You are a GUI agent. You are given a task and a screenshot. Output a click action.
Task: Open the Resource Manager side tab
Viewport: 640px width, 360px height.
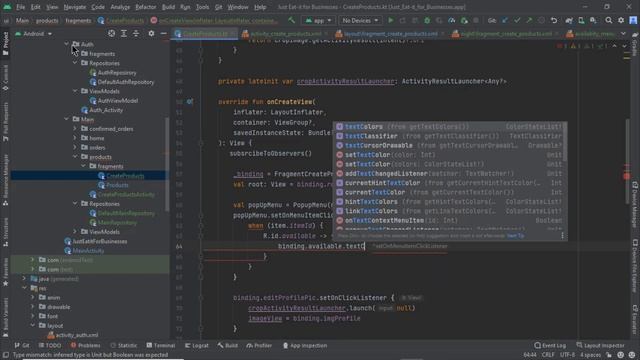tap(6, 180)
